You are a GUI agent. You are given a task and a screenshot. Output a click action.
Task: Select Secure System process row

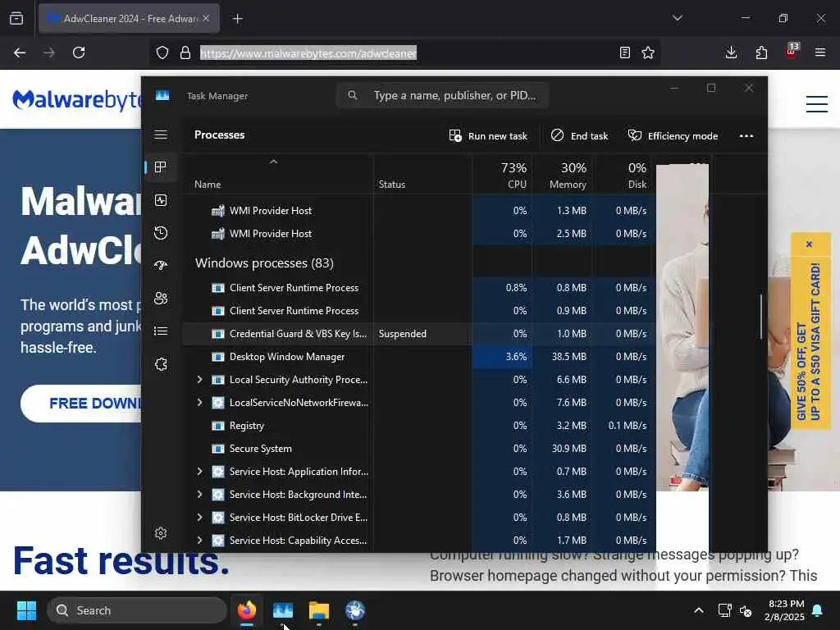point(419,449)
